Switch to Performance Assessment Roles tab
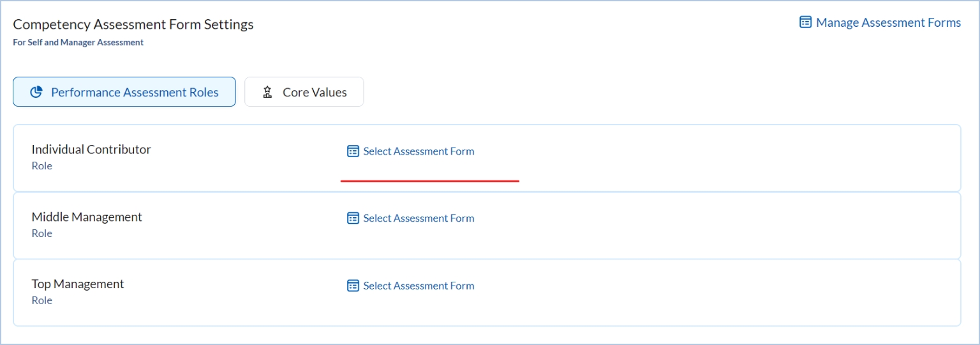The width and height of the screenshot is (980, 345). (134, 92)
